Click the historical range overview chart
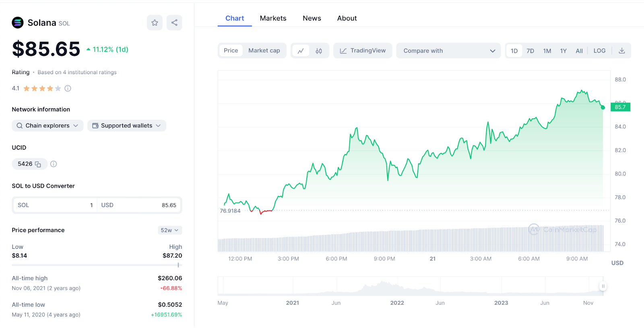 coord(411,286)
